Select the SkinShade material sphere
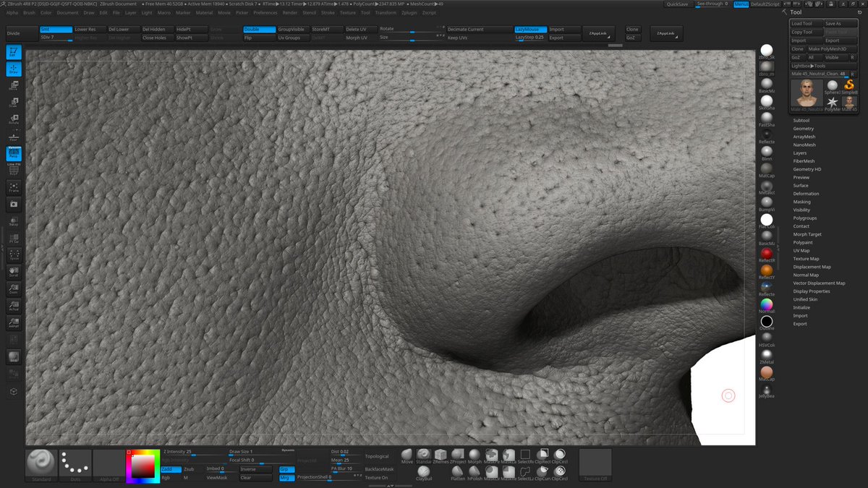Image resolution: width=868 pixels, height=488 pixels. 766,101
